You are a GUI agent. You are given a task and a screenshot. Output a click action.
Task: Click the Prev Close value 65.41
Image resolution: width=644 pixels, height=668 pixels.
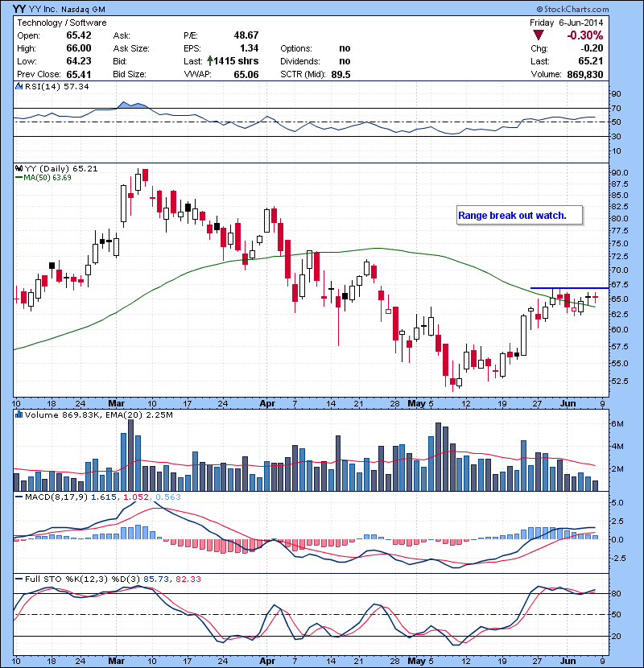click(x=79, y=75)
